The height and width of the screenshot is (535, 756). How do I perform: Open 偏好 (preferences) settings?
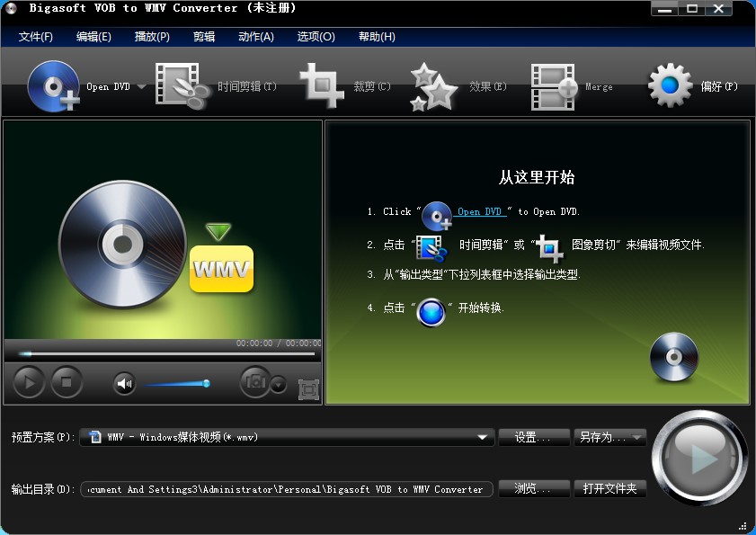click(x=669, y=84)
